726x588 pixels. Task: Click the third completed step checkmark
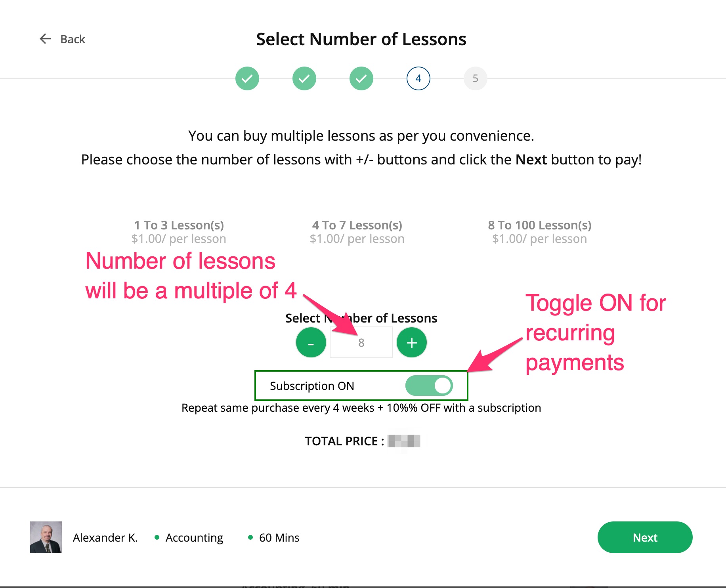(x=361, y=78)
